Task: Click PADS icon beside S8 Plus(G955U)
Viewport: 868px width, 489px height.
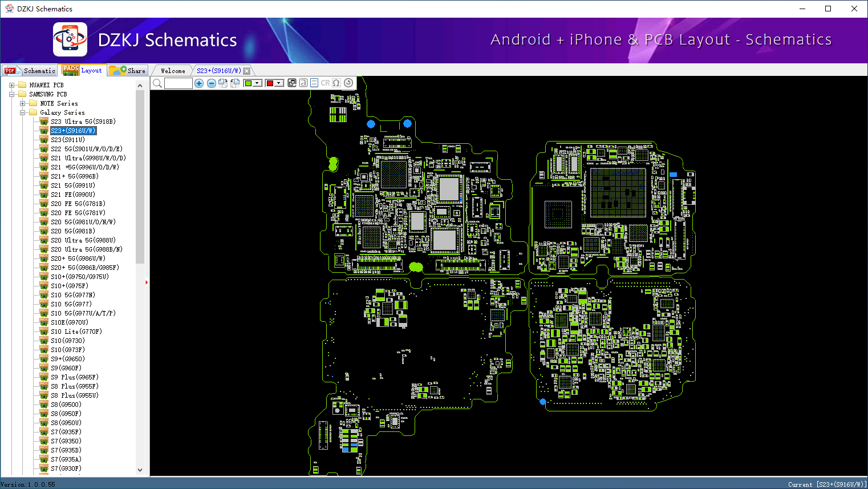Action: (x=44, y=395)
